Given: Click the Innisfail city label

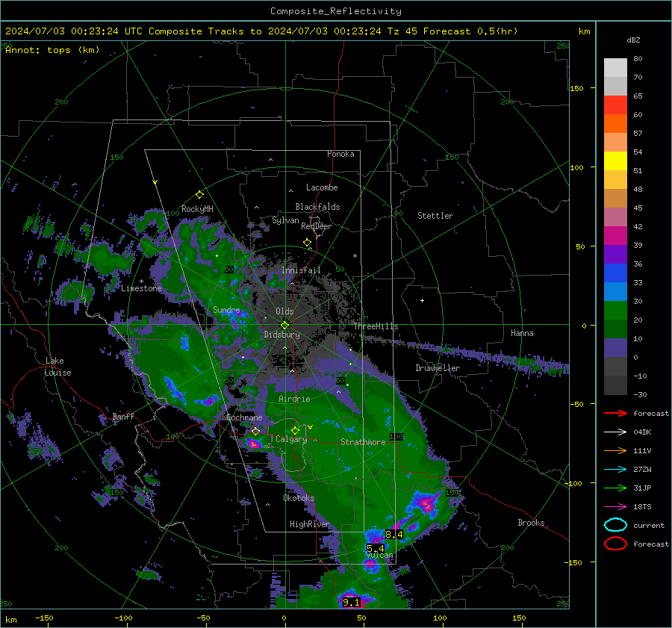Looking at the screenshot, I should click(301, 270).
